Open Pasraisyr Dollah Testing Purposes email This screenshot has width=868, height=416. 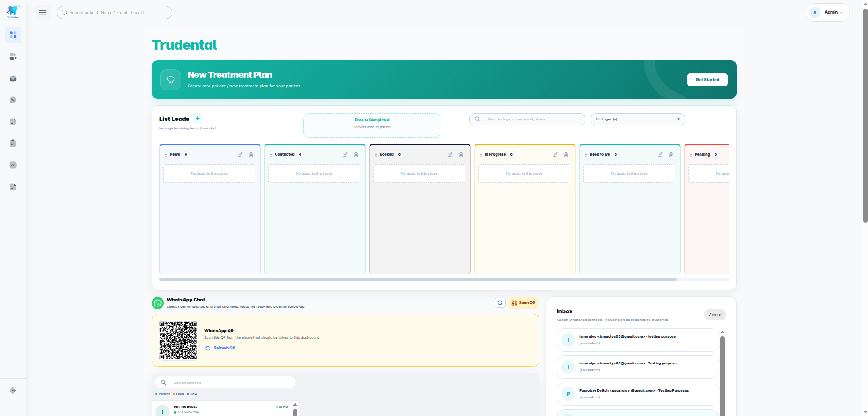click(x=638, y=394)
